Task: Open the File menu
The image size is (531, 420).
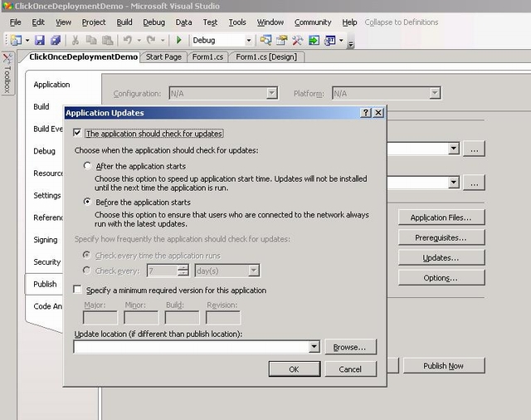Action: coord(15,22)
